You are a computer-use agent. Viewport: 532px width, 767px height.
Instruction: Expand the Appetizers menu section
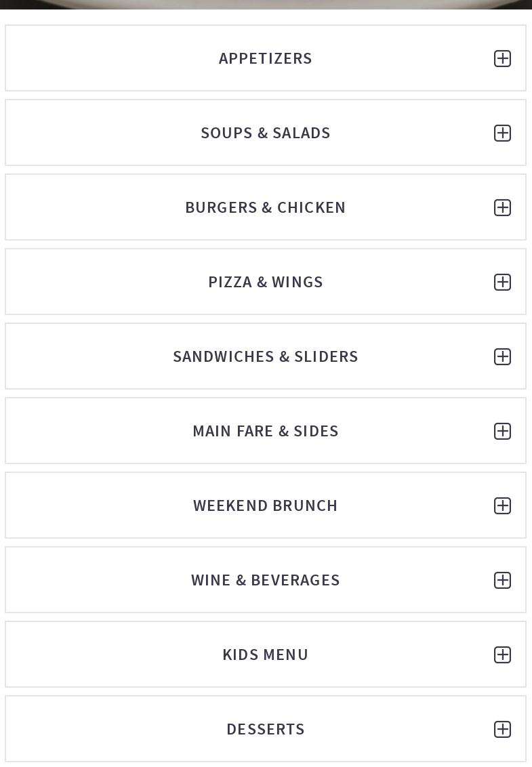click(265, 58)
